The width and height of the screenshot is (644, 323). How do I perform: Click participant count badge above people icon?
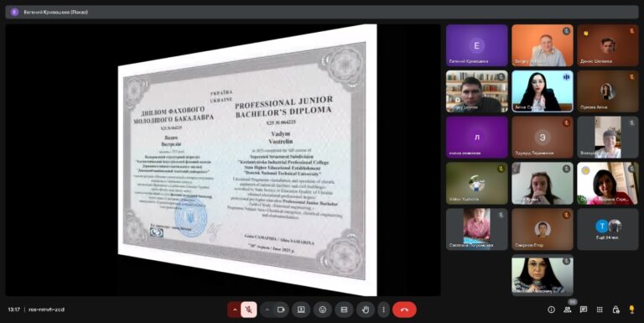point(572,302)
